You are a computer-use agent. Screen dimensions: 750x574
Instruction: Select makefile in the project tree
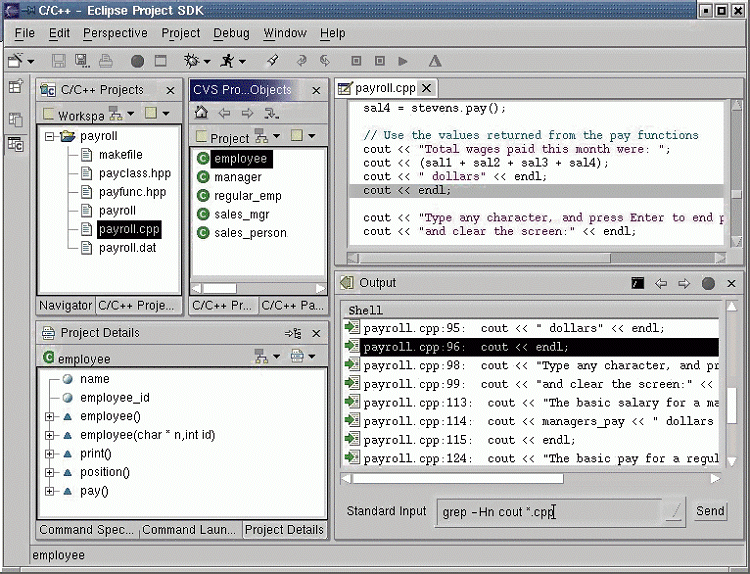(121, 155)
